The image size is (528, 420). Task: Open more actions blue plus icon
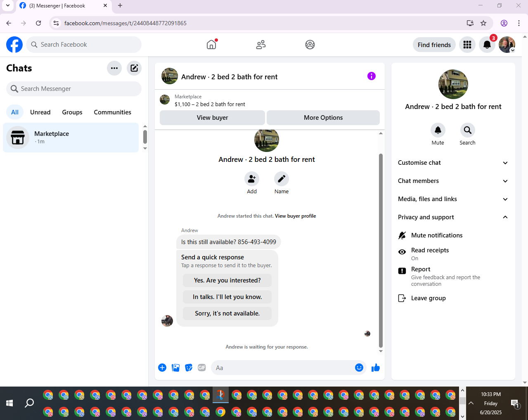pos(162,368)
